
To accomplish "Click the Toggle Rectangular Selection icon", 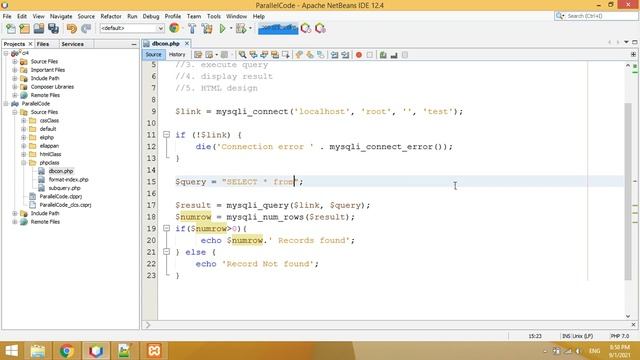I will pyautogui.click(x=285, y=55).
